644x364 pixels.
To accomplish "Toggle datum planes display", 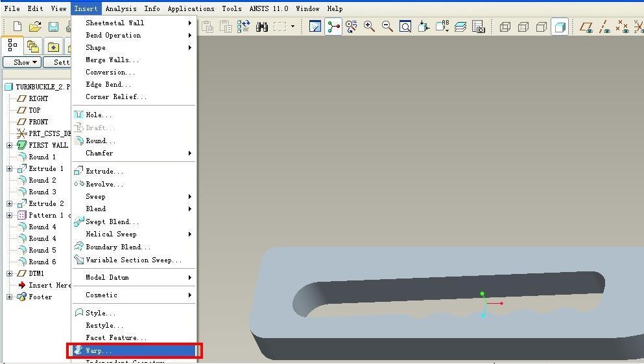I will [586, 27].
